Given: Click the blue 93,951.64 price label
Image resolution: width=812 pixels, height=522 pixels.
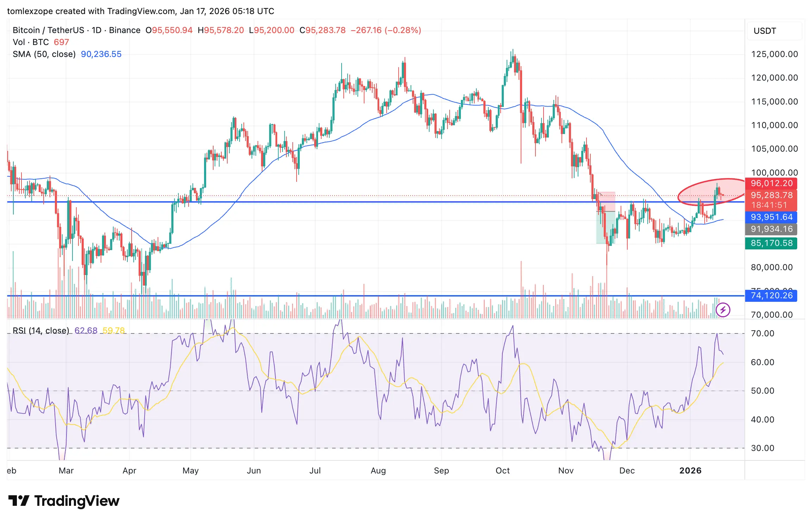Looking at the screenshot, I should (x=771, y=217).
